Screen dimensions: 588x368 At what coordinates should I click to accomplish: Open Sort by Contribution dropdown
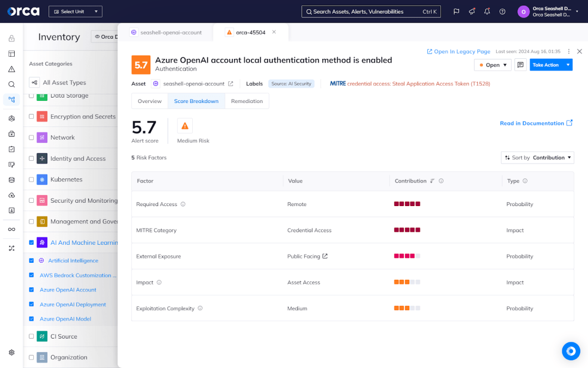click(x=537, y=158)
